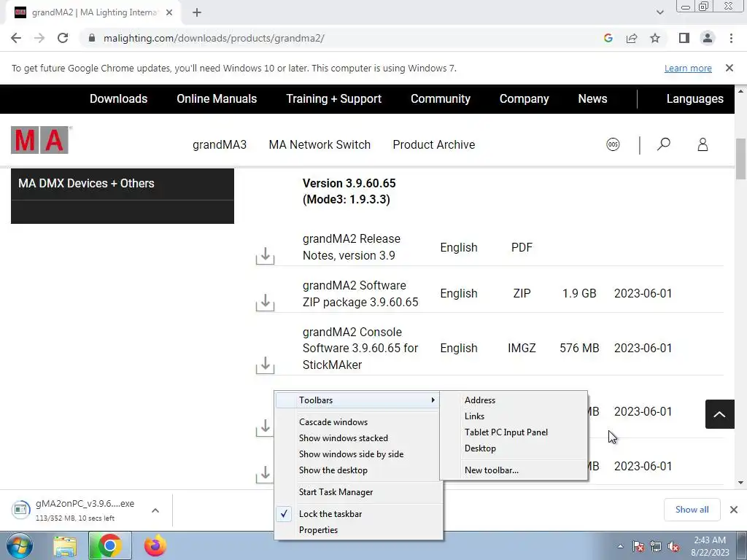Select Cascade windows
The width and height of the screenshot is (747, 560).
pyautogui.click(x=359, y=422)
